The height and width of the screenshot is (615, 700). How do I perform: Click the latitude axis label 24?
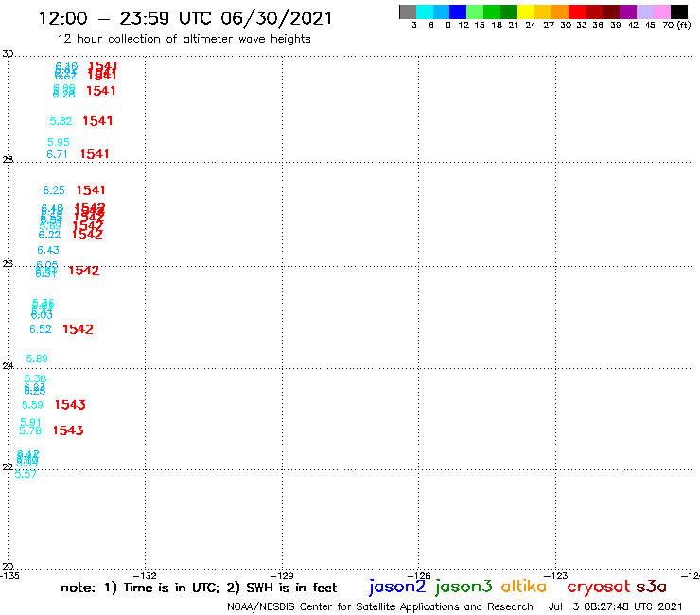point(8,366)
